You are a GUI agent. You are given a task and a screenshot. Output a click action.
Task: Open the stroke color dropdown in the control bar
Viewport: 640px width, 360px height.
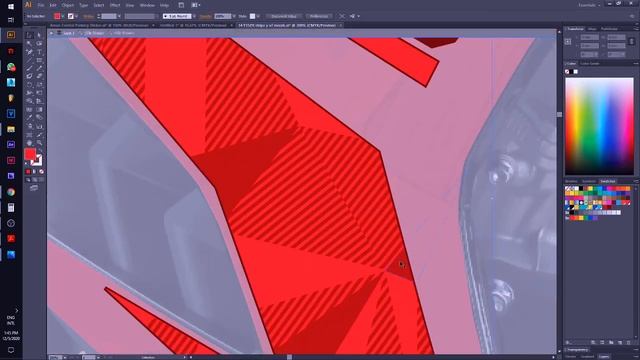pos(76,16)
